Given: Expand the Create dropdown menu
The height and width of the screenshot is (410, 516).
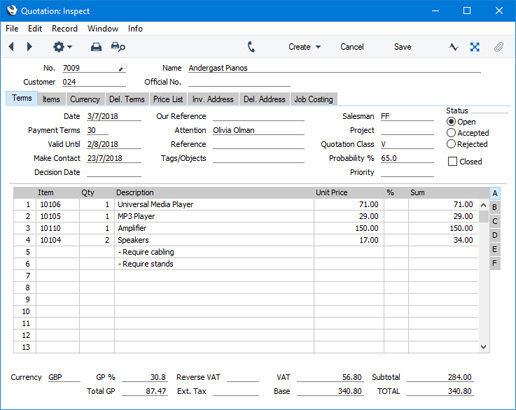Looking at the screenshot, I should [x=304, y=47].
